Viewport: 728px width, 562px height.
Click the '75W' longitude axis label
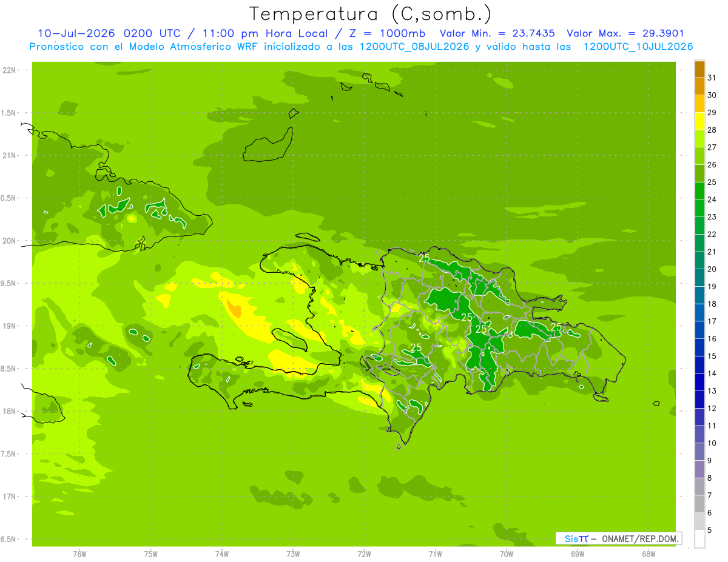(x=151, y=554)
